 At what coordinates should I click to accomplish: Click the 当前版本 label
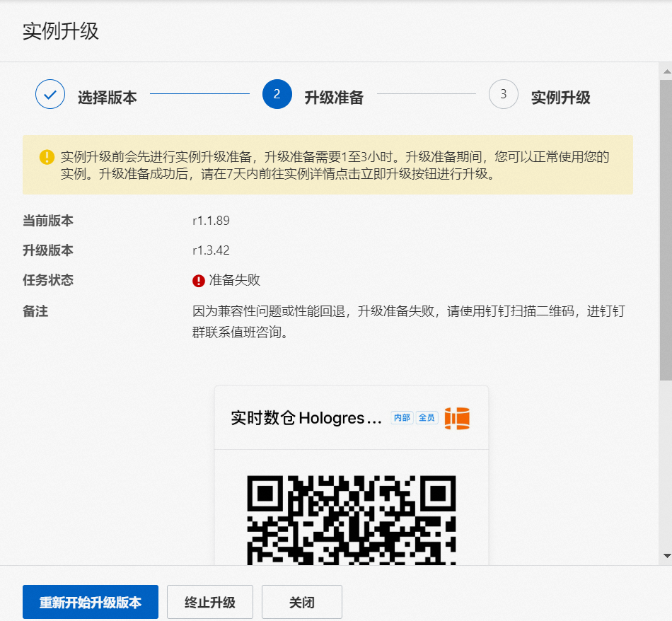tap(48, 221)
